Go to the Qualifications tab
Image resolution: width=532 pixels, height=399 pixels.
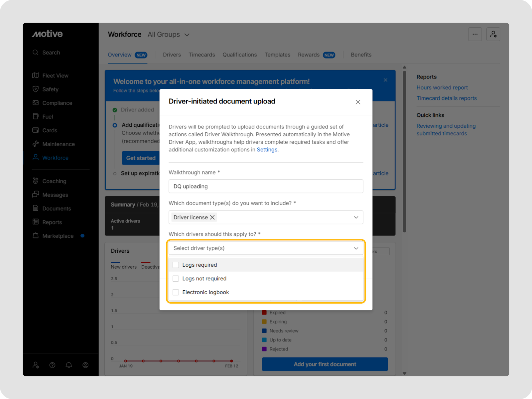click(x=240, y=55)
